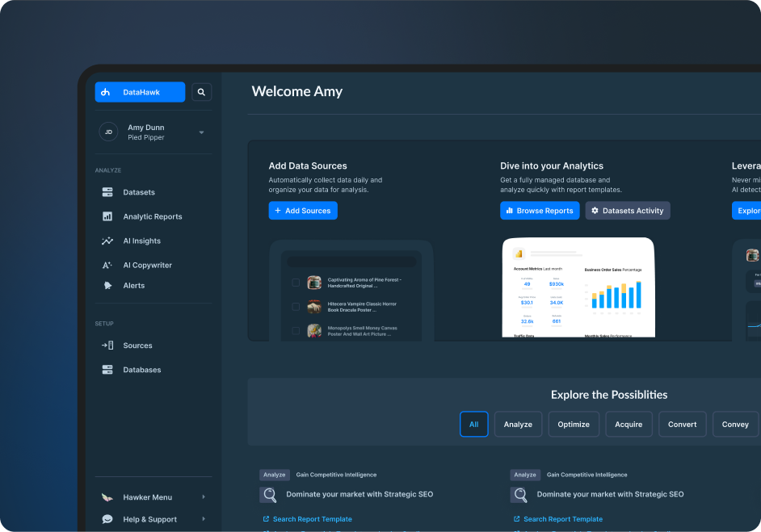Click the Welcome Amy heading
The image size is (761, 532).
coord(297,91)
